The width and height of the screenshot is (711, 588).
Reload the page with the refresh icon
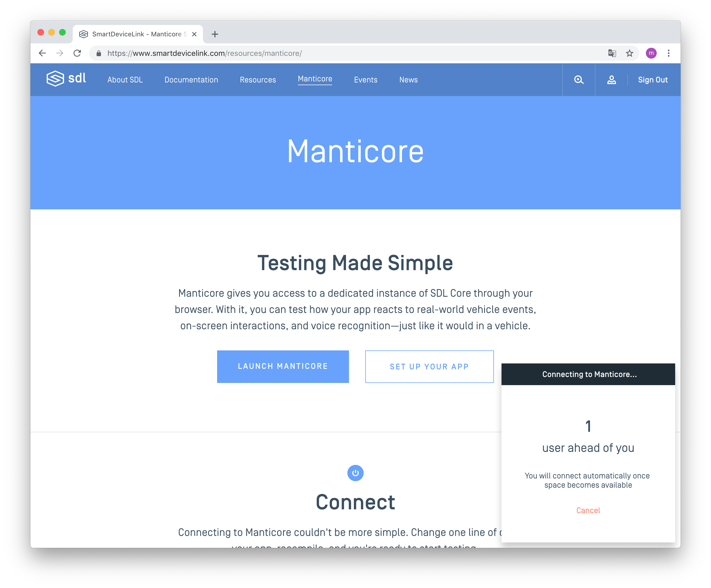pos(77,53)
